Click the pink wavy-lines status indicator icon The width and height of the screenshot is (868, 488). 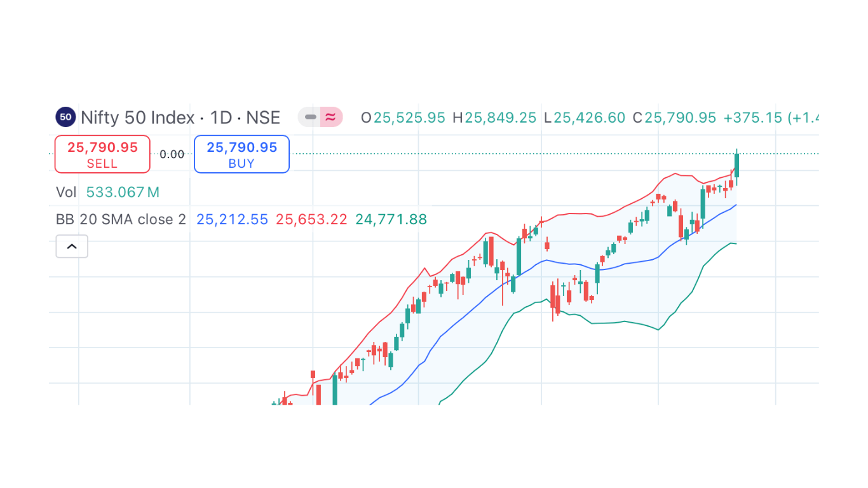click(x=332, y=118)
